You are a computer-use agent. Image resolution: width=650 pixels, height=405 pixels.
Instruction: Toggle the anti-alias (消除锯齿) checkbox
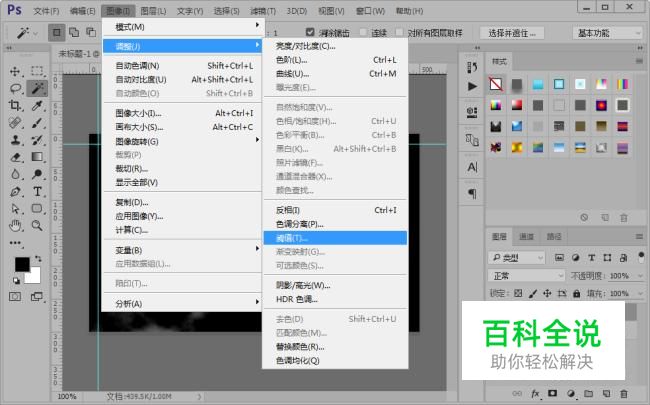[x=310, y=32]
